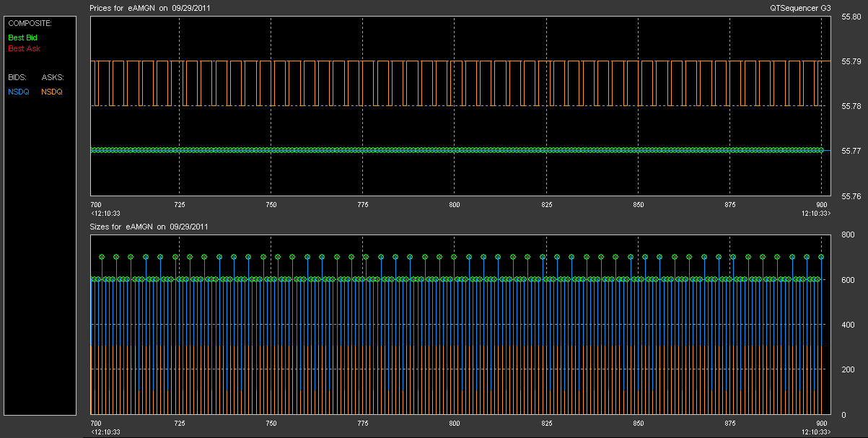The height and width of the screenshot is (438, 868).
Task: Click the 775 tick label under Sizes chart
Action: pyautogui.click(x=362, y=424)
